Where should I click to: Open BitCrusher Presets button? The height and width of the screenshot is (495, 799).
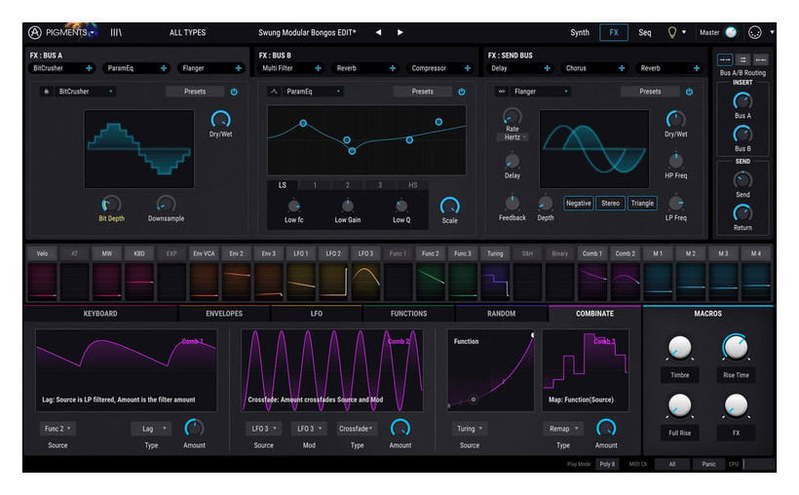(195, 92)
